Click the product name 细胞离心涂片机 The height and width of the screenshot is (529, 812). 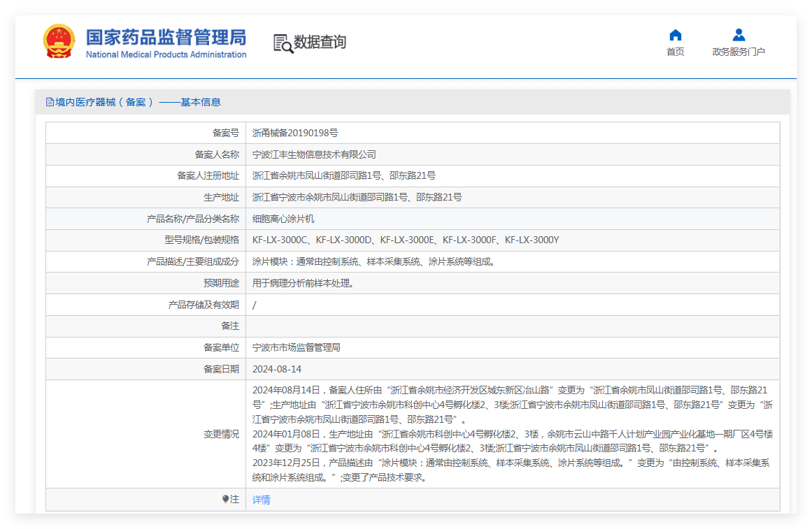point(283,219)
